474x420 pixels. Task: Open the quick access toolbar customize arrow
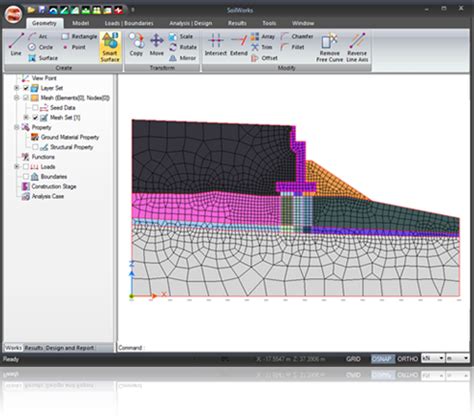click(x=132, y=10)
